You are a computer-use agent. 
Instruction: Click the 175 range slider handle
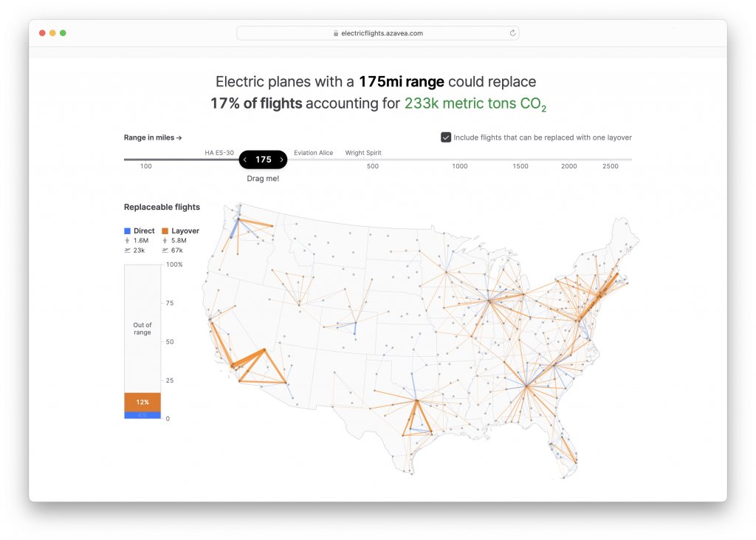click(x=263, y=160)
